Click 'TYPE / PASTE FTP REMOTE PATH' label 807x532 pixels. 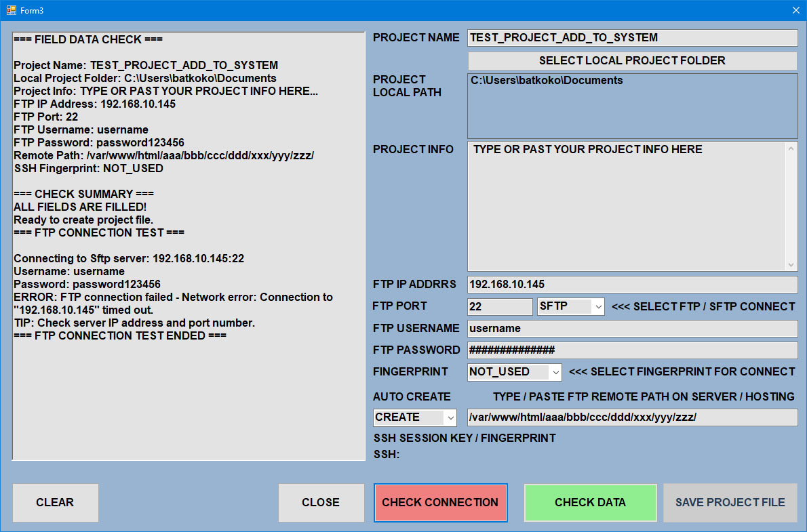point(644,396)
